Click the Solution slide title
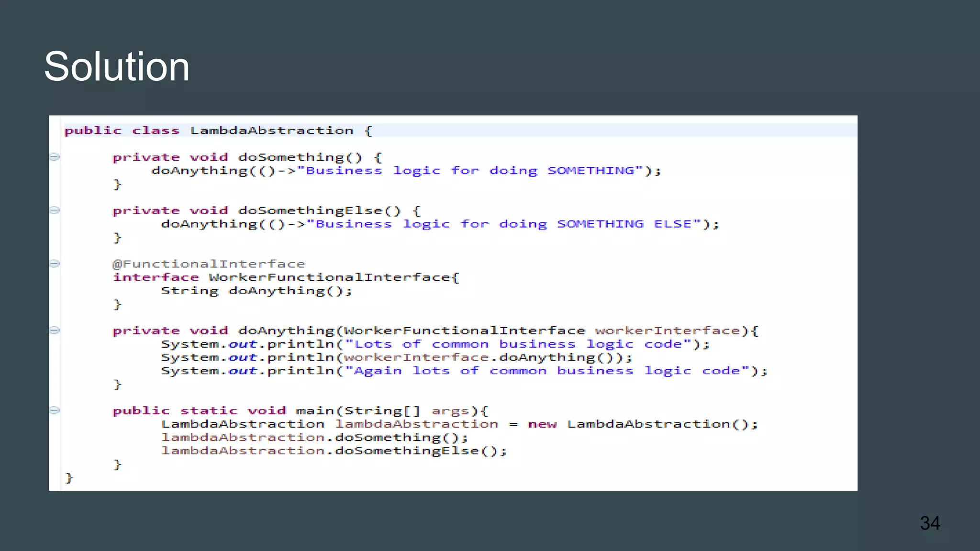980x551 pixels. pos(117,66)
